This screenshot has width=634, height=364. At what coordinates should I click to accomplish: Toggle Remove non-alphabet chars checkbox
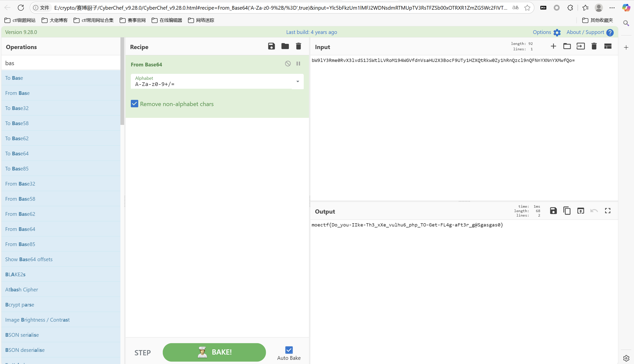(135, 104)
